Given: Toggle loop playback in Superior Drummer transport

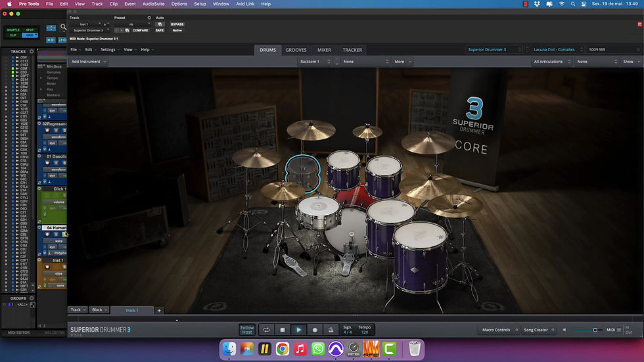Looking at the screenshot, I should pos(266,330).
